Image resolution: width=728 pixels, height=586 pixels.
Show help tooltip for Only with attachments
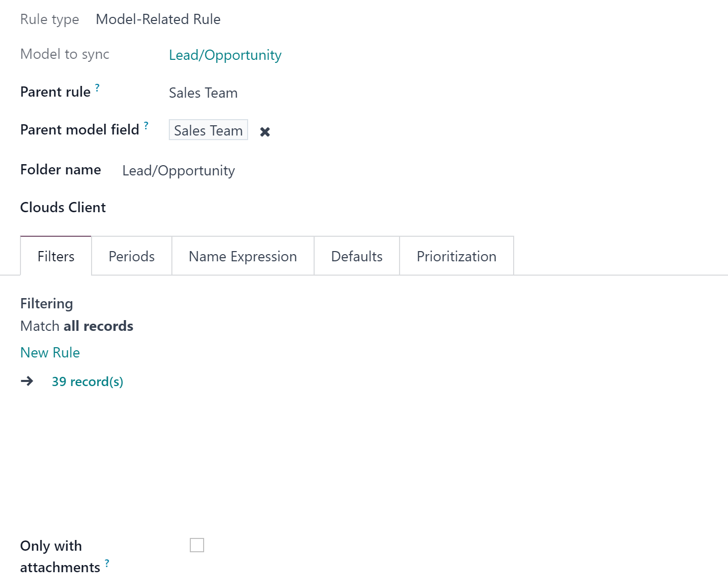point(107,563)
